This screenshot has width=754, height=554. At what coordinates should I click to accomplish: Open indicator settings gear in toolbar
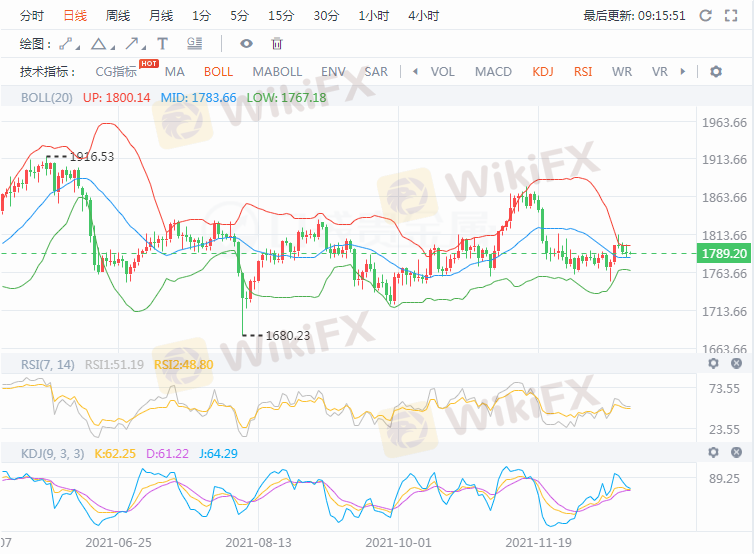(715, 72)
